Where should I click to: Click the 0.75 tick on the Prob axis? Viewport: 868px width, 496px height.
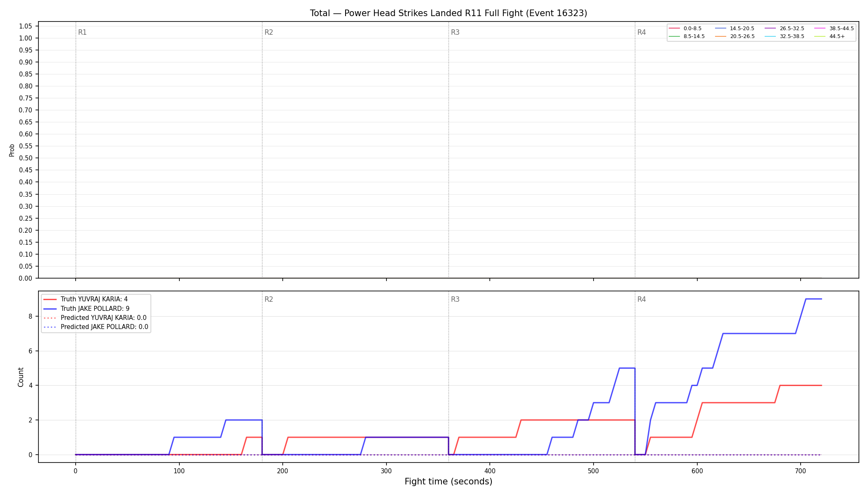(x=25, y=98)
